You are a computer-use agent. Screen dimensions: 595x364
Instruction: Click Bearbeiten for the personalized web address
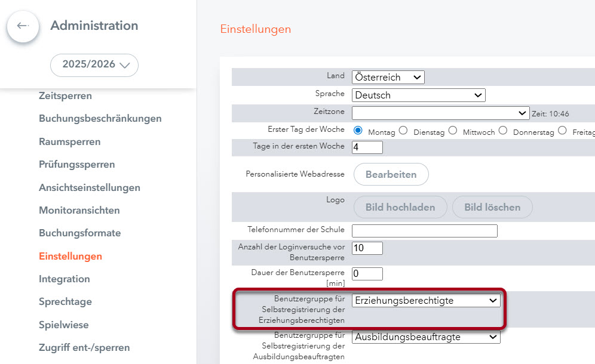click(391, 174)
